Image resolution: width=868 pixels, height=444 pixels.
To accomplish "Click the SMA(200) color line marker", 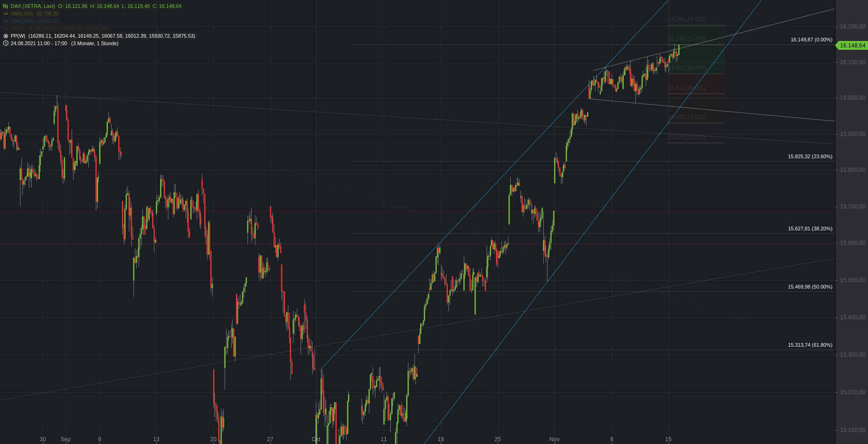I will click(6, 13).
